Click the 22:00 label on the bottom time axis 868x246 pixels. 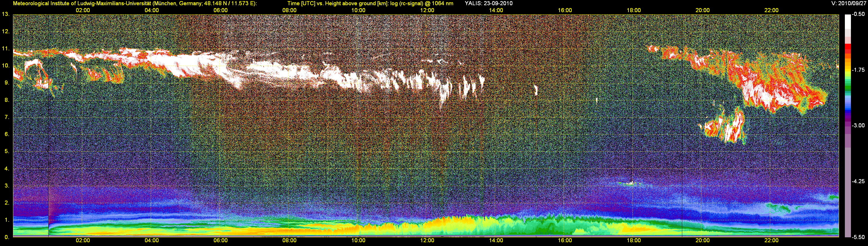[x=772, y=240]
